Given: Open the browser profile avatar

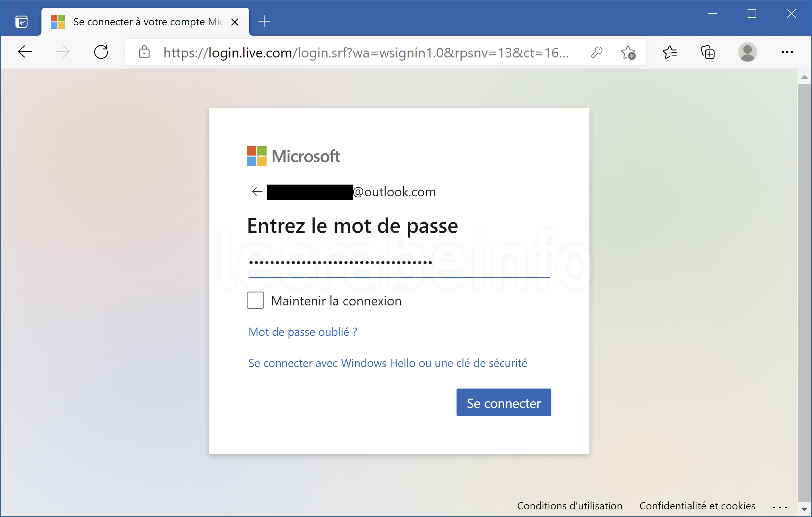Looking at the screenshot, I should tap(747, 52).
